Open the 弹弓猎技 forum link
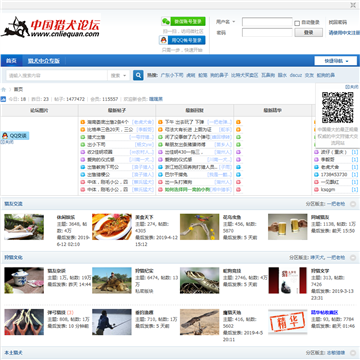This screenshot has width=360, height=360. point(56,313)
